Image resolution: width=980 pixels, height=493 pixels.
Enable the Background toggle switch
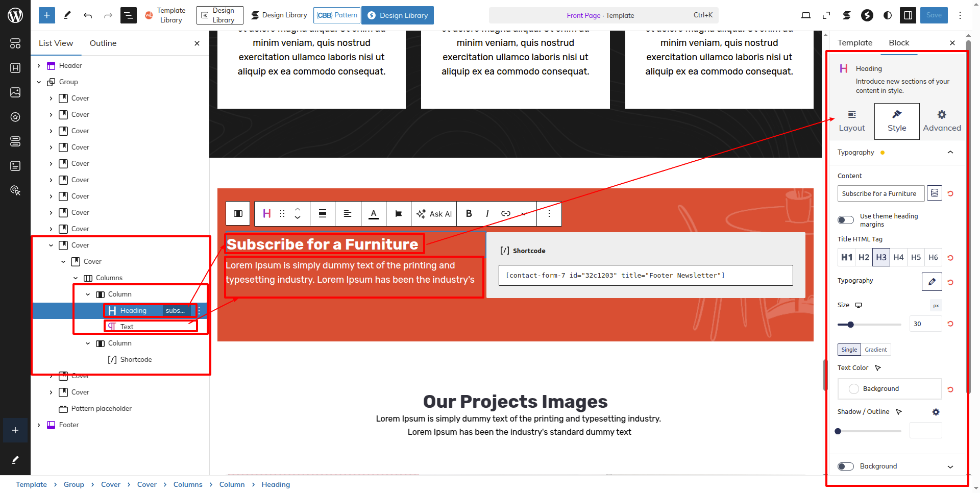pos(845,466)
